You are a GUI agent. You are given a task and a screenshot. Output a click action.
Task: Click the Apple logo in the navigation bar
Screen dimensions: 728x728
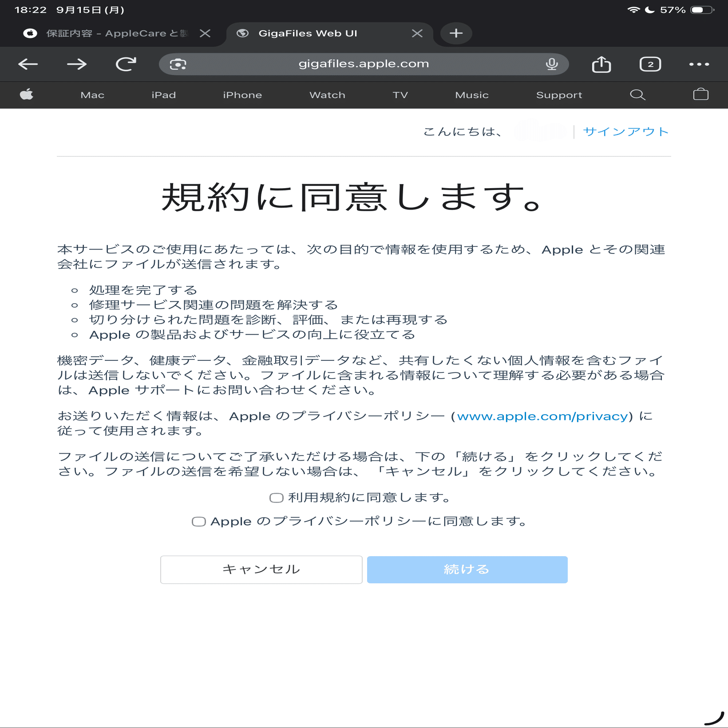point(27,95)
